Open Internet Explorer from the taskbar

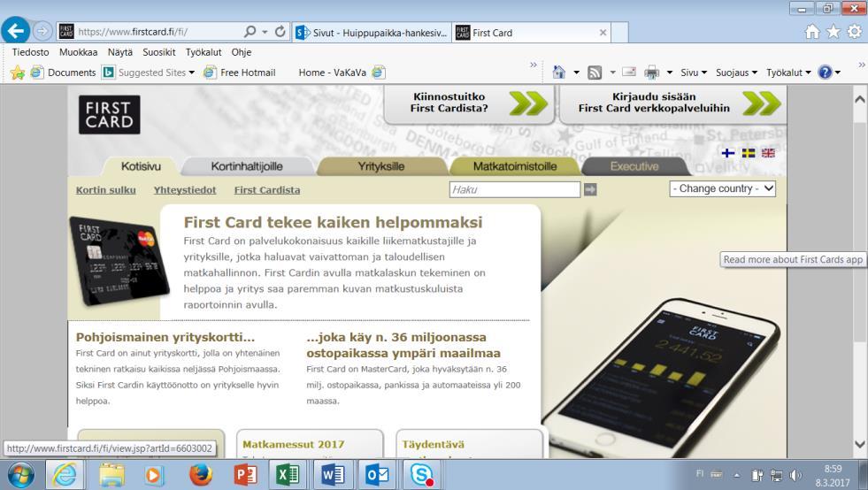pyautogui.click(x=65, y=474)
